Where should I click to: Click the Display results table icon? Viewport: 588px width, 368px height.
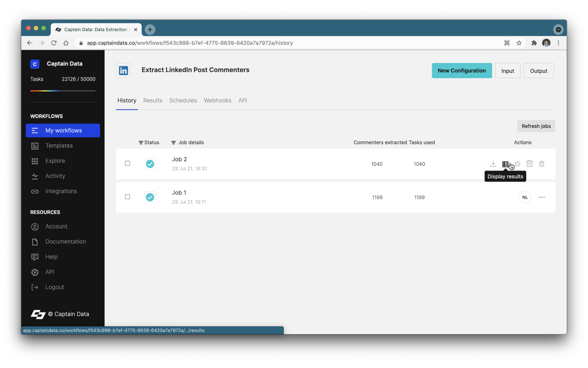pyautogui.click(x=506, y=164)
